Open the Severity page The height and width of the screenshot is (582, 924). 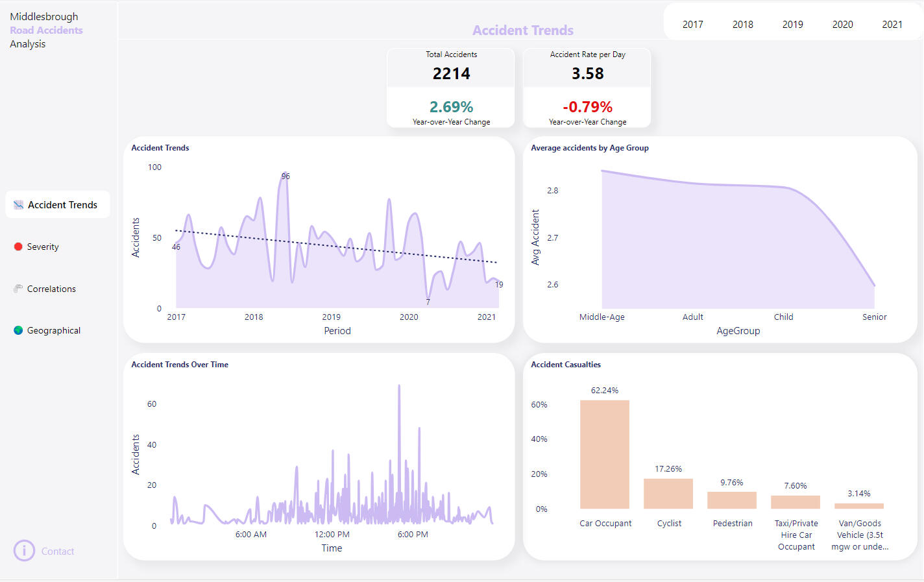tap(43, 247)
